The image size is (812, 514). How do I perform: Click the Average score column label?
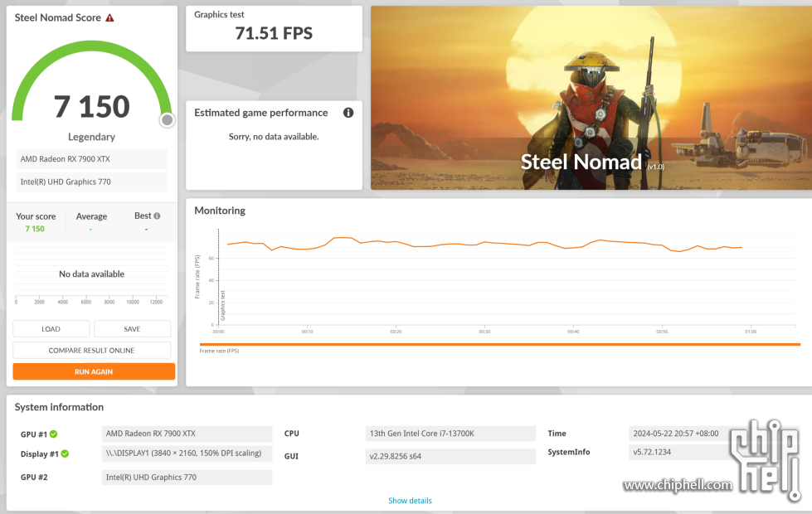pyautogui.click(x=92, y=216)
